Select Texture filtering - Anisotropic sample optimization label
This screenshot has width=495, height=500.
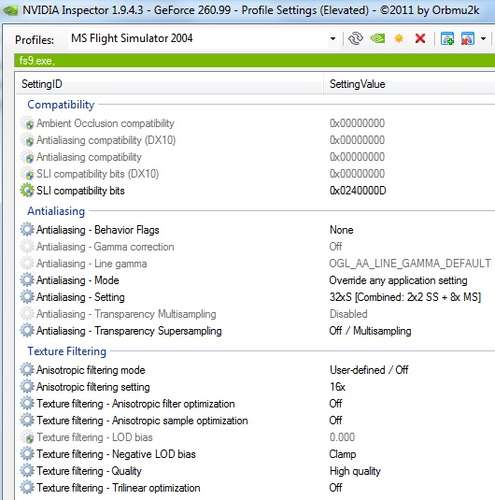tap(142, 420)
